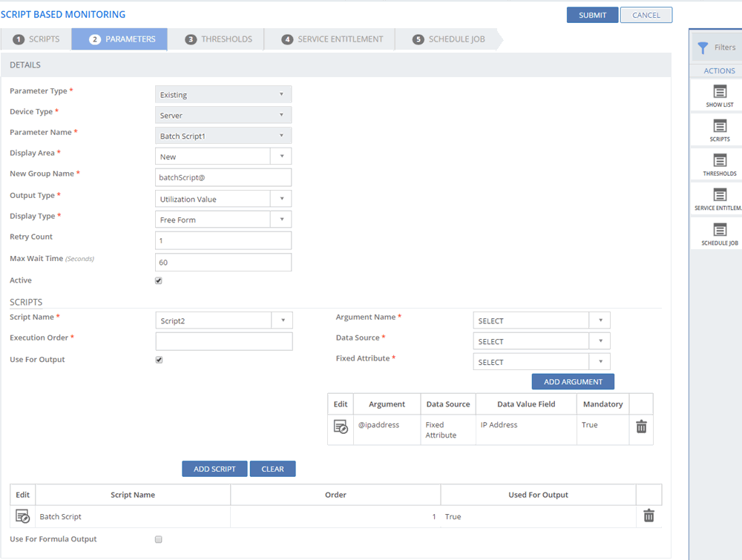The height and width of the screenshot is (560, 742).
Task: Open the Script Name dropdown
Action: coord(224,320)
